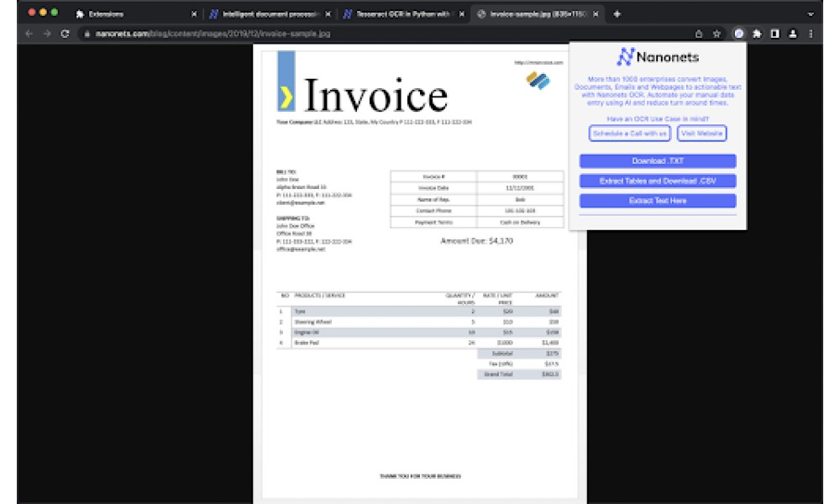Click the Download .TXT button
This screenshot has width=840, height=504.
point(658,161)
